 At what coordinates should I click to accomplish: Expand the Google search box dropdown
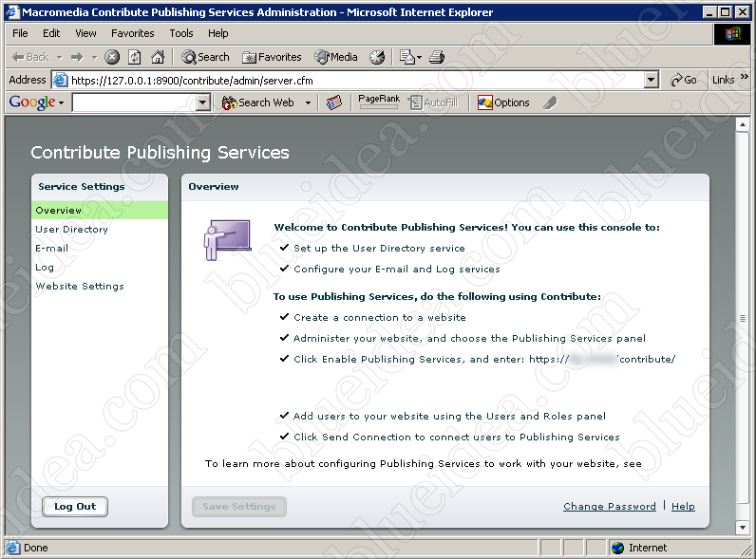203,102
